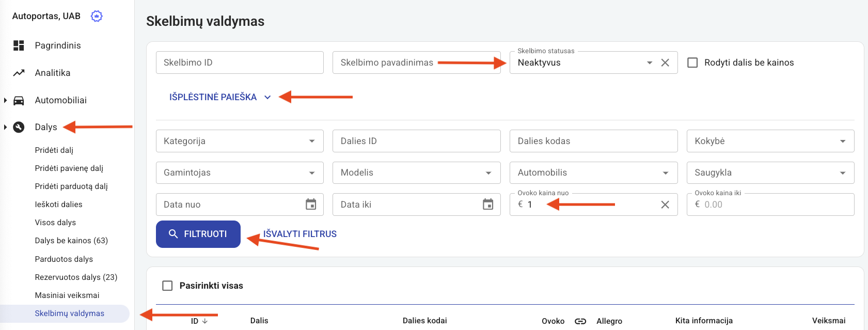Clear the Ovoko kaina nuo value
Viewport: 868px width, 330px height.
[665, 205]
